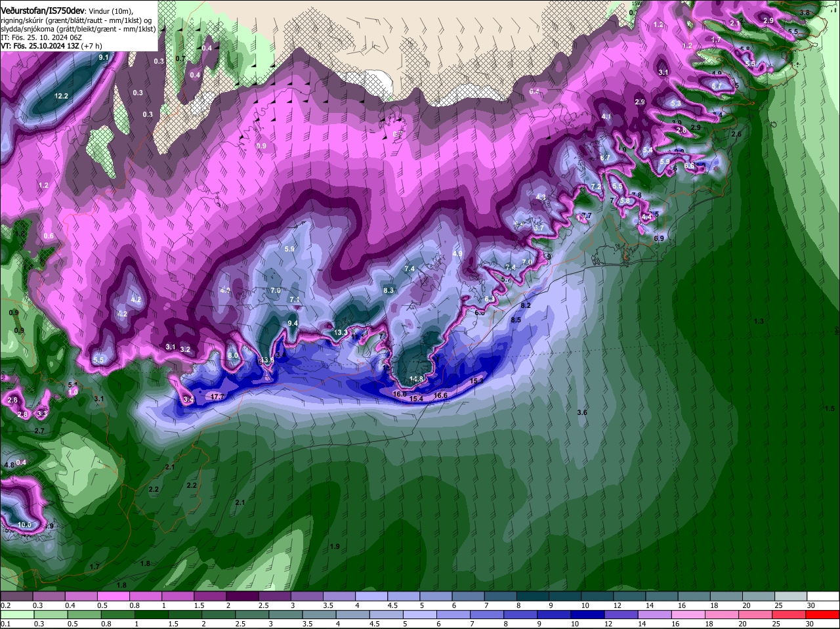840x629 pixels.
Task: Click the 2.7 value on the left edge
Action: (x=39, y=431)
